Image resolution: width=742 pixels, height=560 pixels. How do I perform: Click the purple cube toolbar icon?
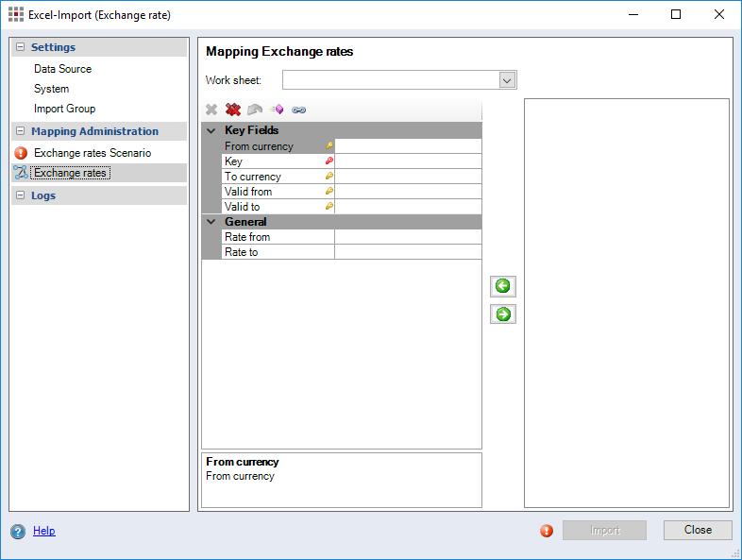tap(277, 110)
